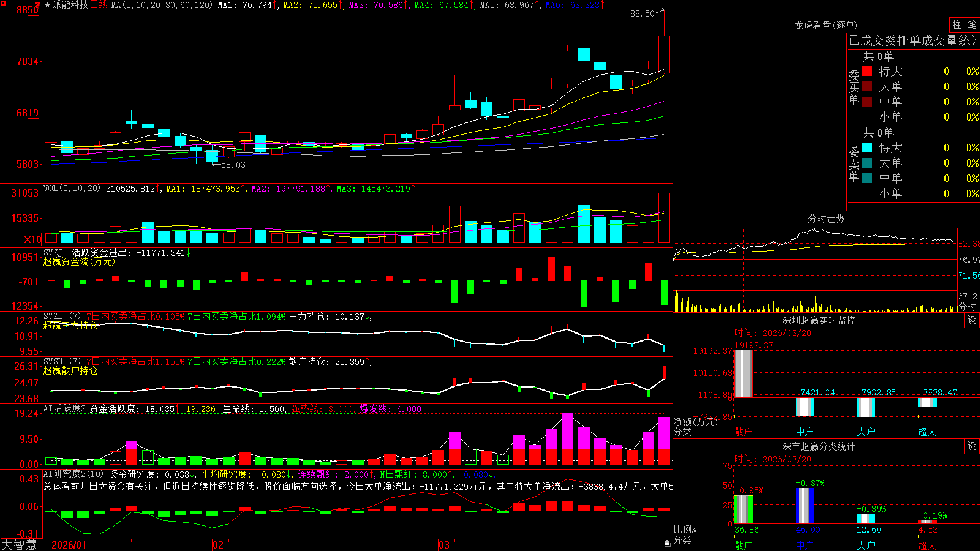Click the 连续飘红: 2.000 value
The height and width of the screenshot is (551, 980).
pos(335,474)
